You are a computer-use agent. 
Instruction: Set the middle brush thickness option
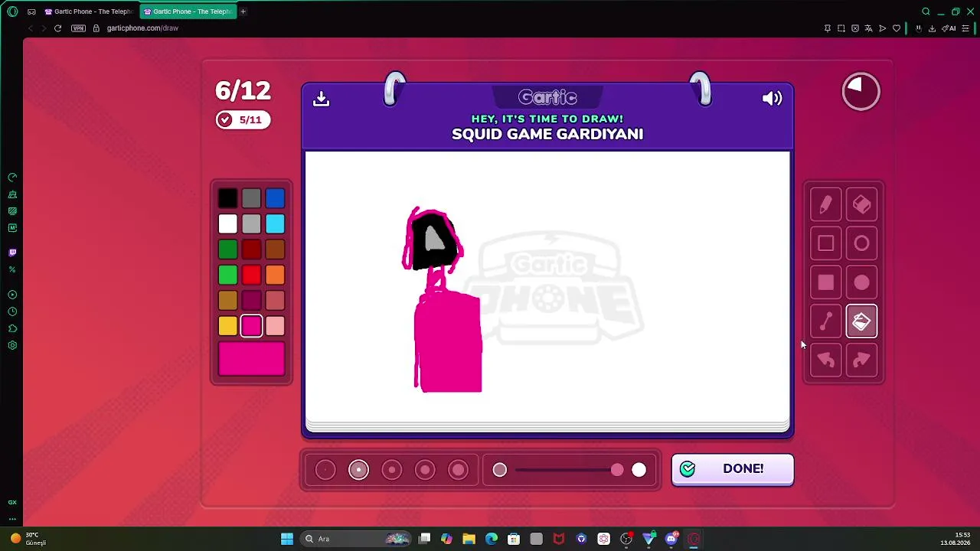pos(391,470)
